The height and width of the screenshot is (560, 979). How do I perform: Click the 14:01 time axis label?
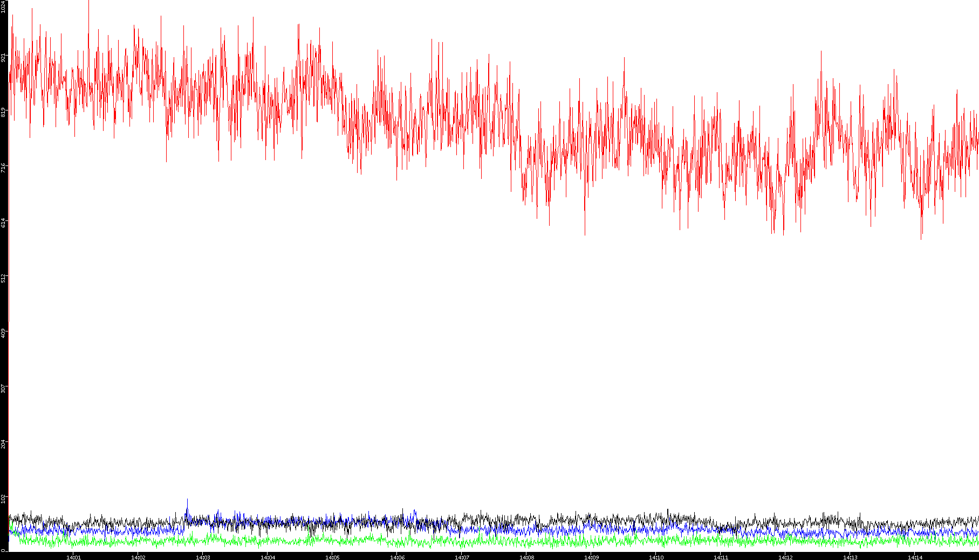click(73, 557)
